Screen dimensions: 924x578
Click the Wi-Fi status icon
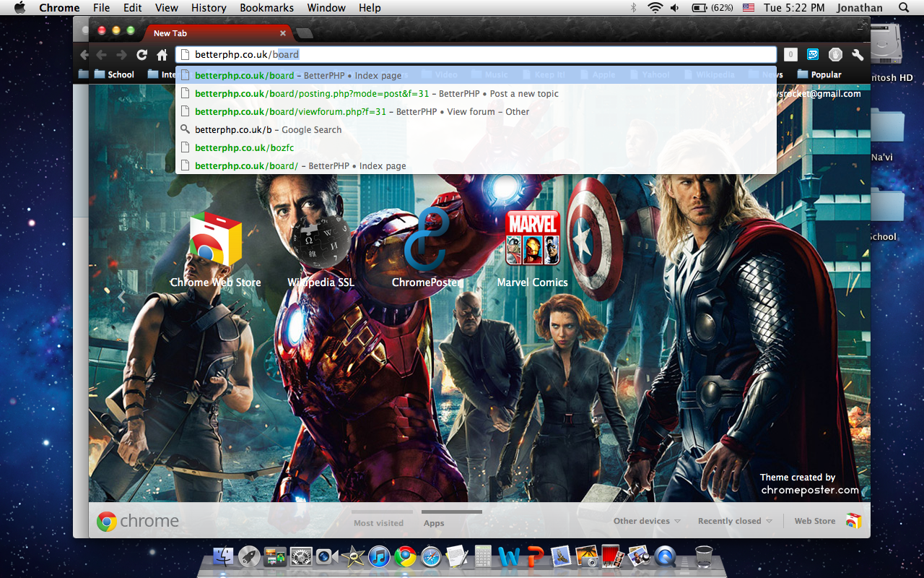(655, 8)
